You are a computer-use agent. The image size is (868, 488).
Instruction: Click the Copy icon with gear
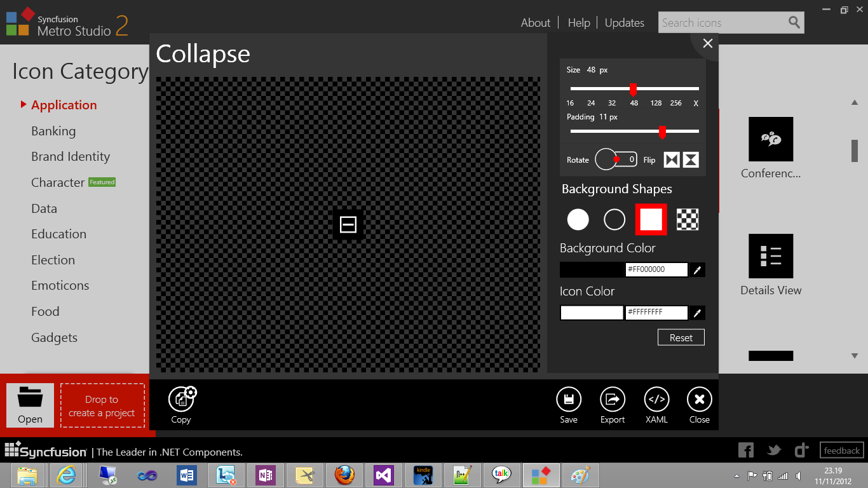pos(182,399)
